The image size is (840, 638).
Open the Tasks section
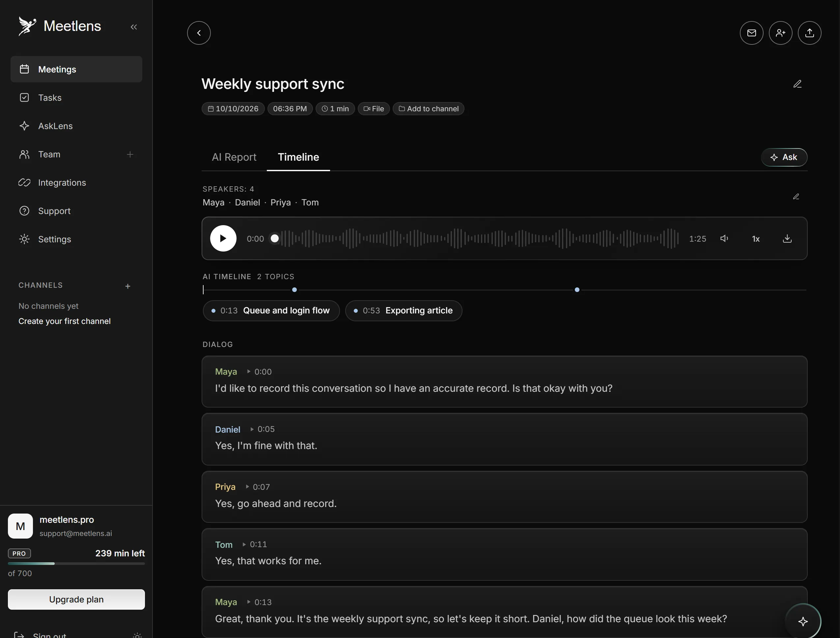76,97
